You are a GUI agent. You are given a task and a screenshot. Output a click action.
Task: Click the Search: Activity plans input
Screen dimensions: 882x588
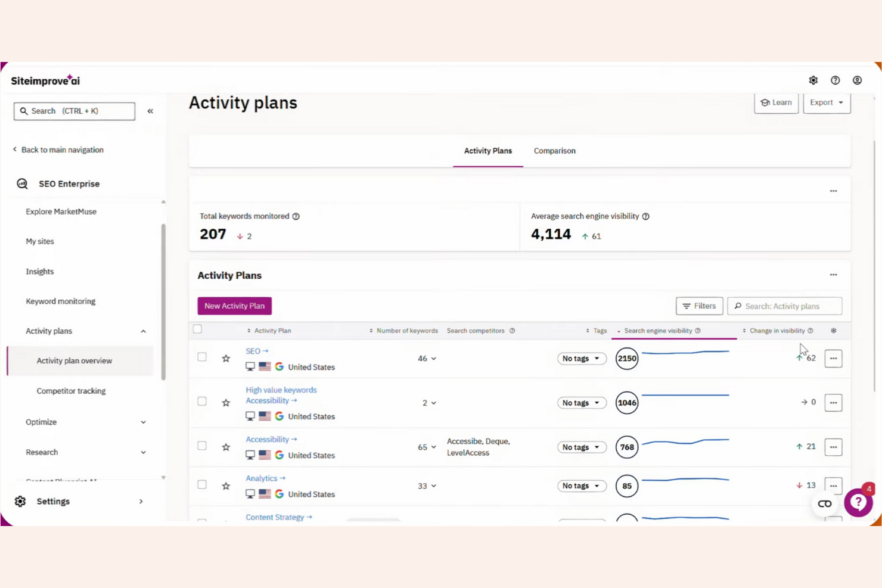(785, 306)
